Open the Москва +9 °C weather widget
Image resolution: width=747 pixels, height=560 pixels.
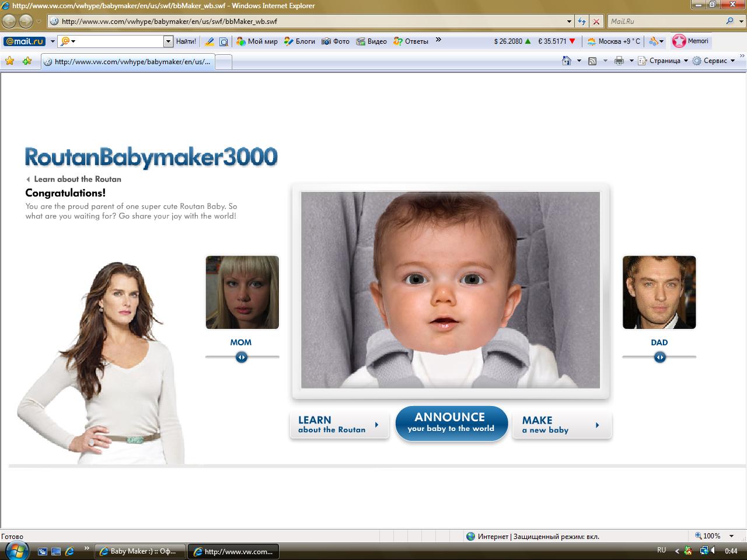pyautogui.click(x=614, y=41)
